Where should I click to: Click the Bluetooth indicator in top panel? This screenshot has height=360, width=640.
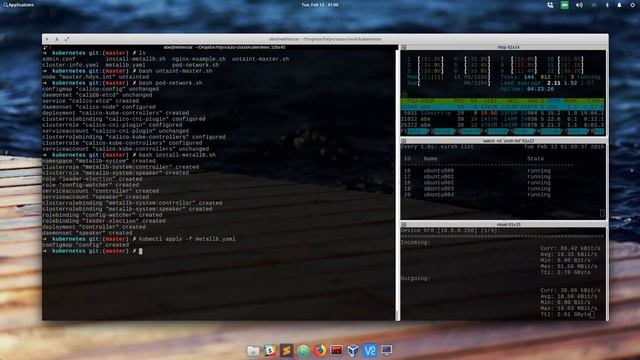tap(607, 5)
